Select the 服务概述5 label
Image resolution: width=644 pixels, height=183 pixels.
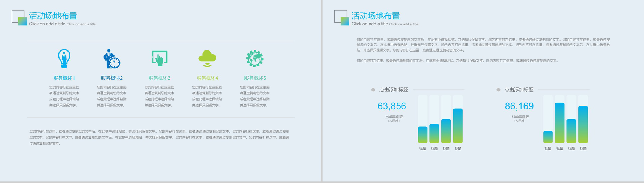point(255,78)
